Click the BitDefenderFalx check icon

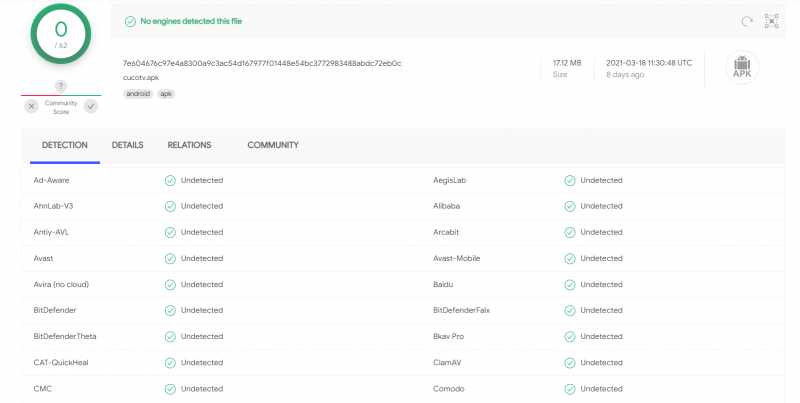(569, 310)
